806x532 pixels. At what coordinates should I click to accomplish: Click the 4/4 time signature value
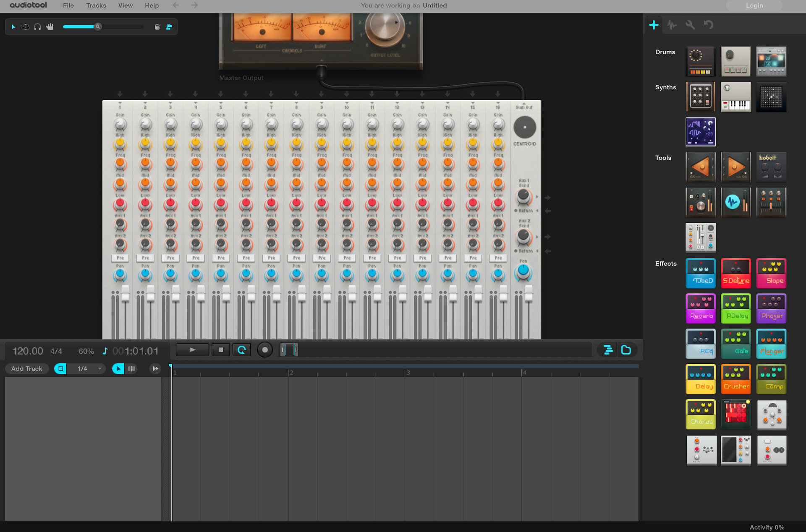(x=56, y=351)
